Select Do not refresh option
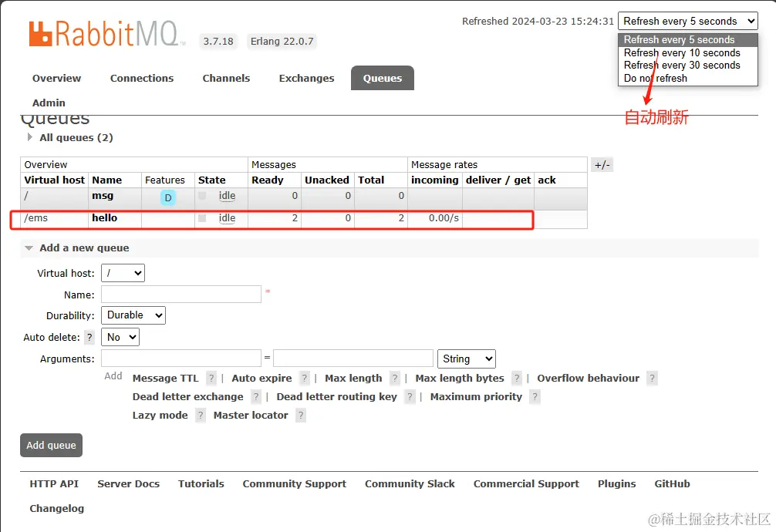 [688, 78]
